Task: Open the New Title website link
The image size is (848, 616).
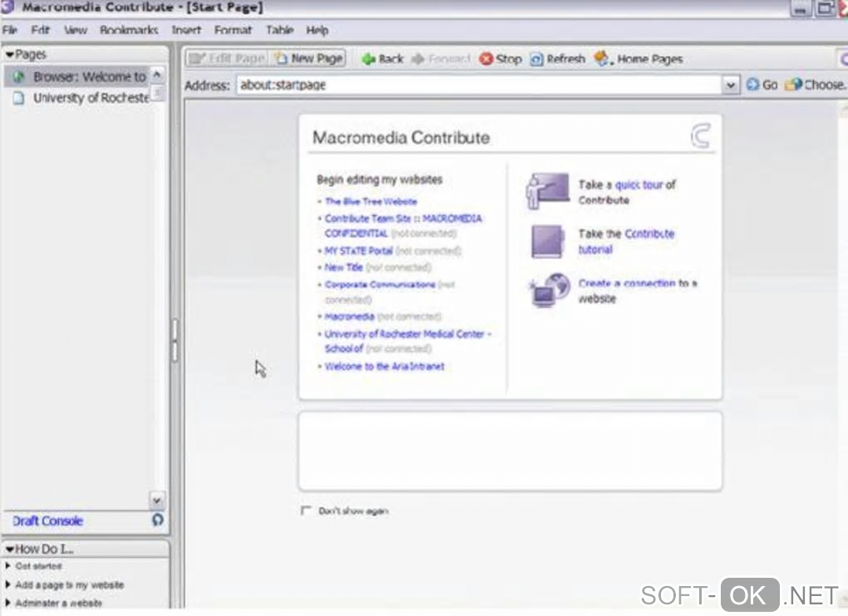Action: click(x=344, y=267)
